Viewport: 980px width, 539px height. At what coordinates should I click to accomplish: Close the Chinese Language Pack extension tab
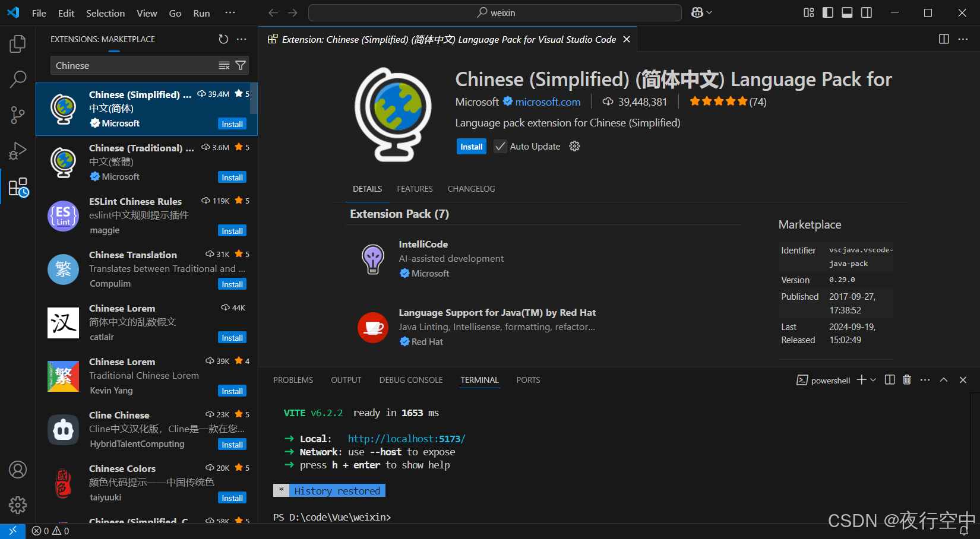click(x=627, y=39)
